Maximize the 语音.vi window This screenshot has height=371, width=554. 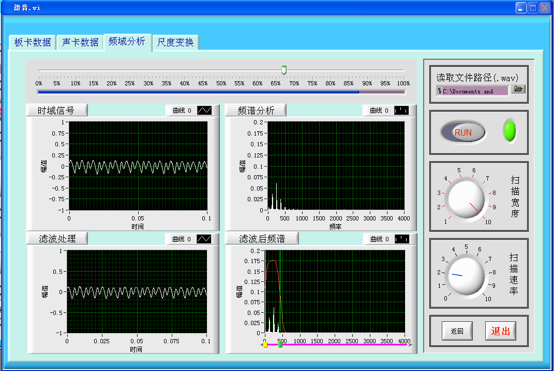(533, 8)
